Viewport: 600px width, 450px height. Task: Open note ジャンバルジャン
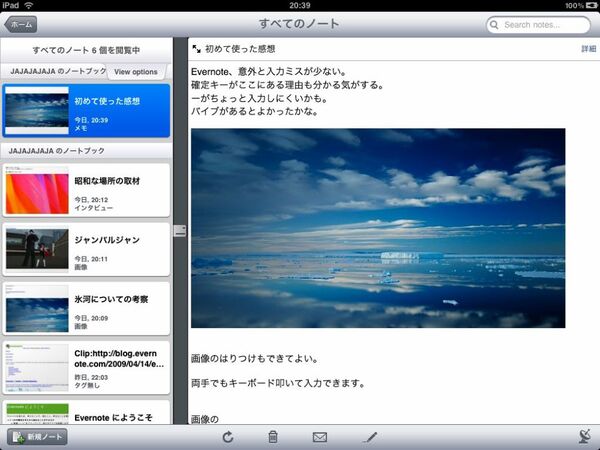[x=86, y=249]
